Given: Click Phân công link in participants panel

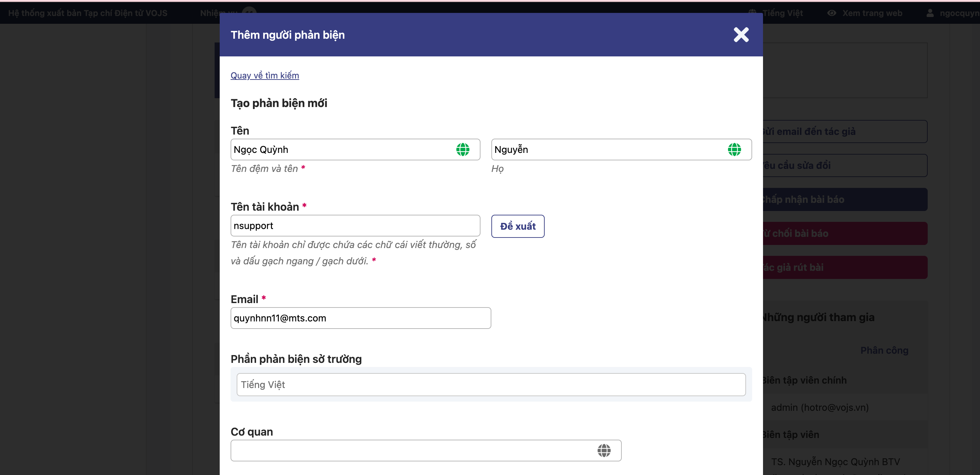Looking at the screenshot, I should (x=884, y=350).
